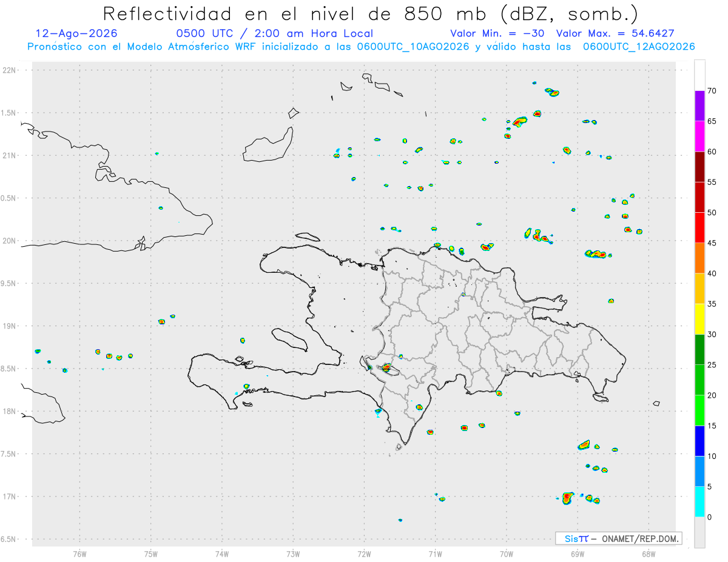Screen dimensions: 728x562
Task: Click the '21N' latitude label
Action: [9, 155]
